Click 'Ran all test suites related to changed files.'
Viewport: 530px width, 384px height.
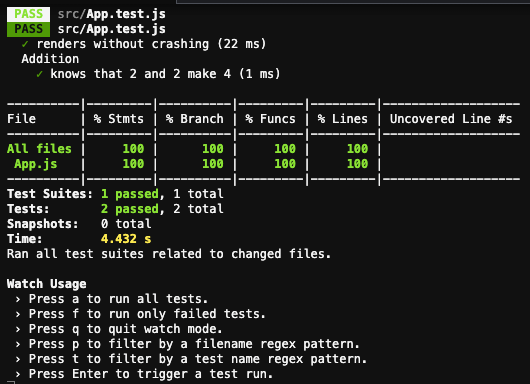point(169,254)
